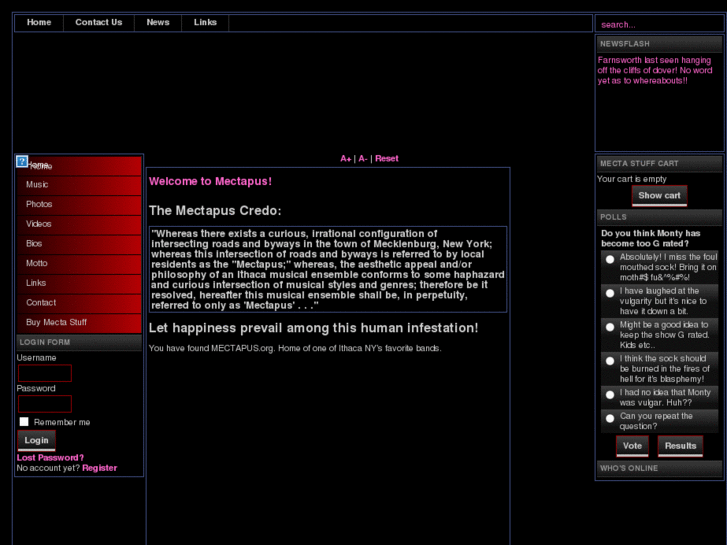View poll Results button
727x545 pixels.
[x=680, y=446]
